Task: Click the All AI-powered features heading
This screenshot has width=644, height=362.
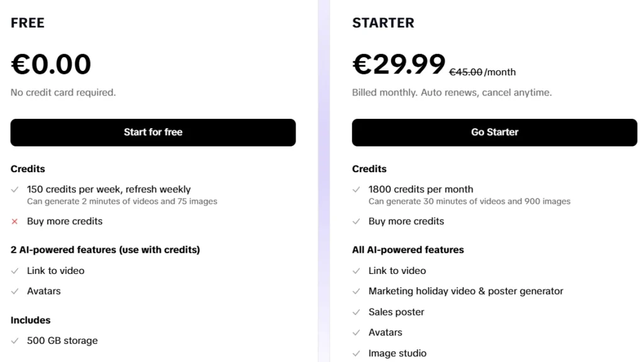Action: coord(408,250)
